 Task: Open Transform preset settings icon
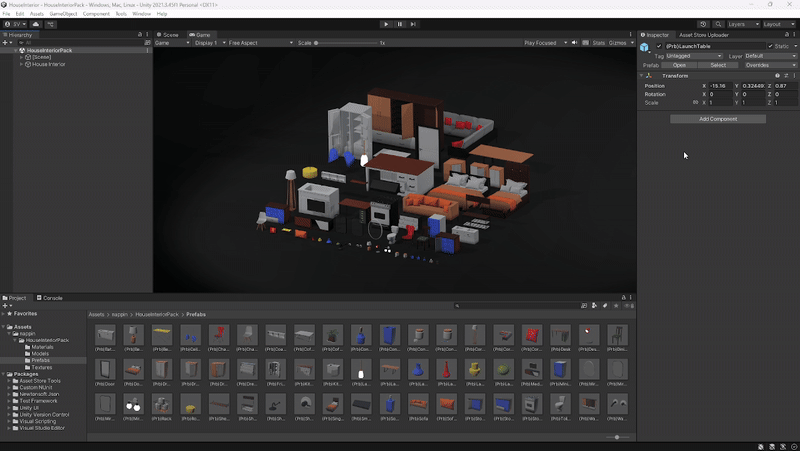pos(786,76)
